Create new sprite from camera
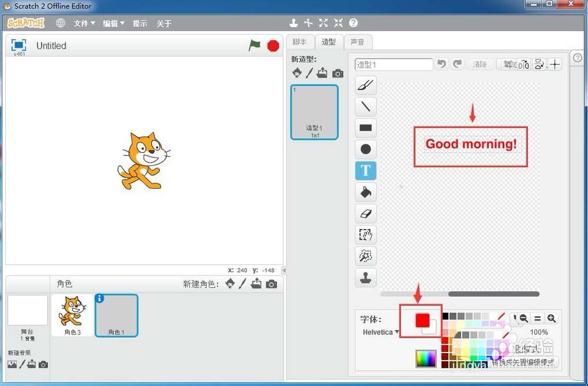The height and width of the screenshot is (386, 588). click(272, 284)
